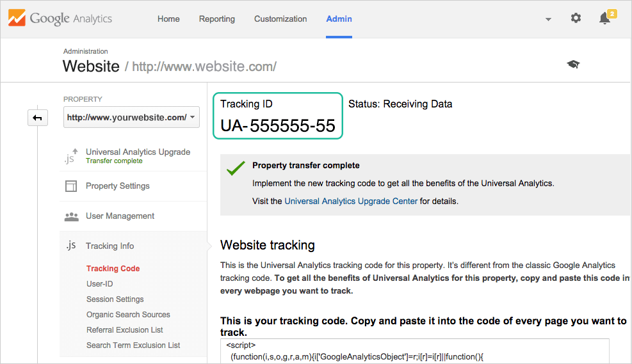Follow the Universal Analytics Upgrade Center link

point(351,202)
